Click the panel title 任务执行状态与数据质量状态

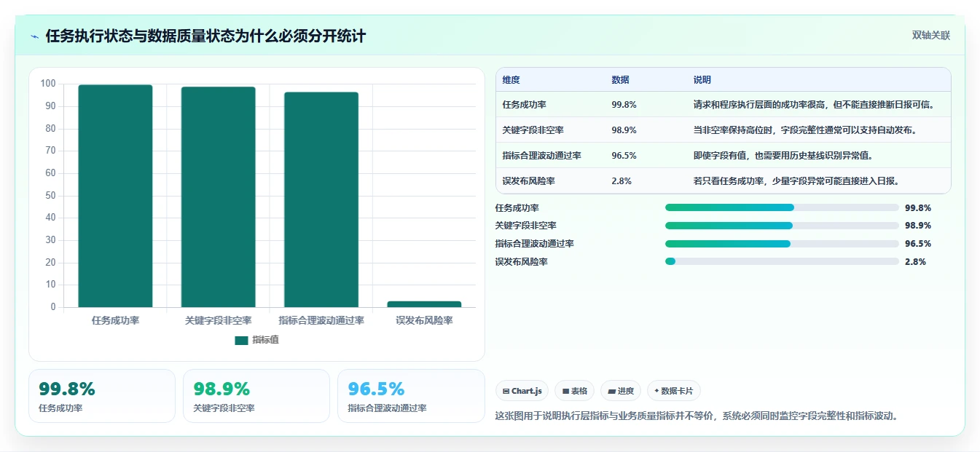(205, 36)
